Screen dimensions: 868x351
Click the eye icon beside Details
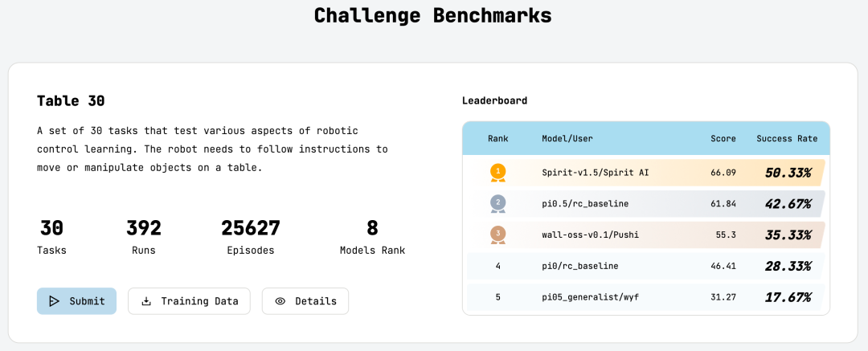tap(280, 301)
